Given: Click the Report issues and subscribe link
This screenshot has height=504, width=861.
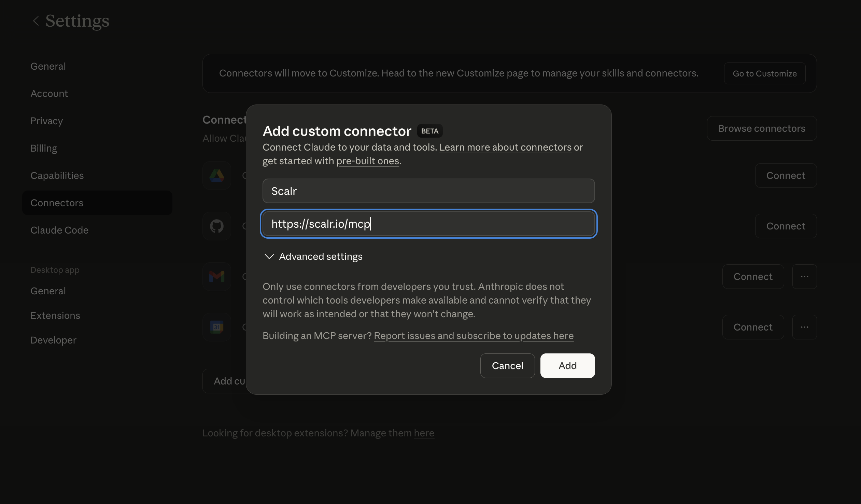Looking at the screenshot, I should [473, 336].
